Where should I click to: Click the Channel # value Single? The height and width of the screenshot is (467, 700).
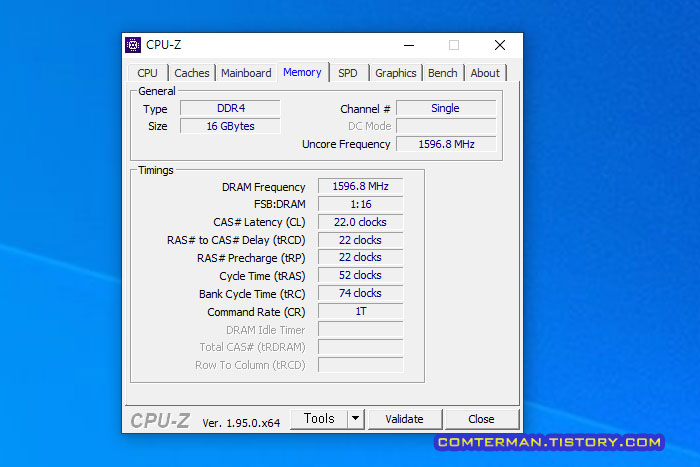(x=446, y=108)
